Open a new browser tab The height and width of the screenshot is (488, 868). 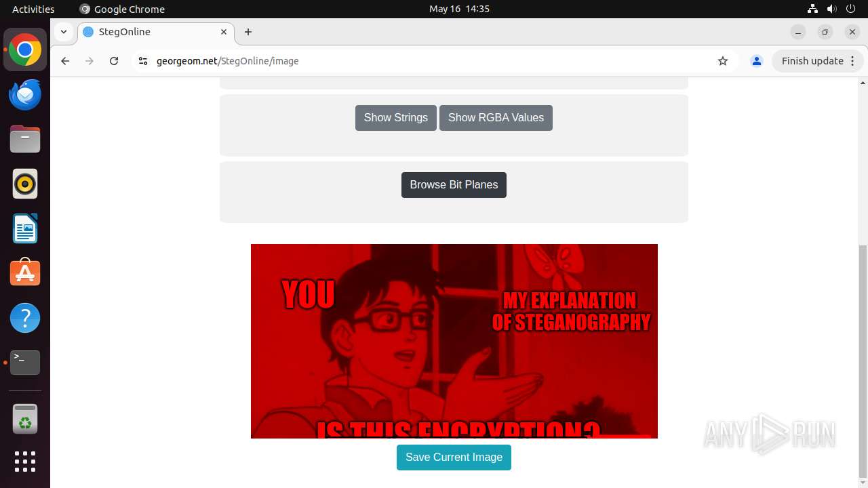(248, 32)
